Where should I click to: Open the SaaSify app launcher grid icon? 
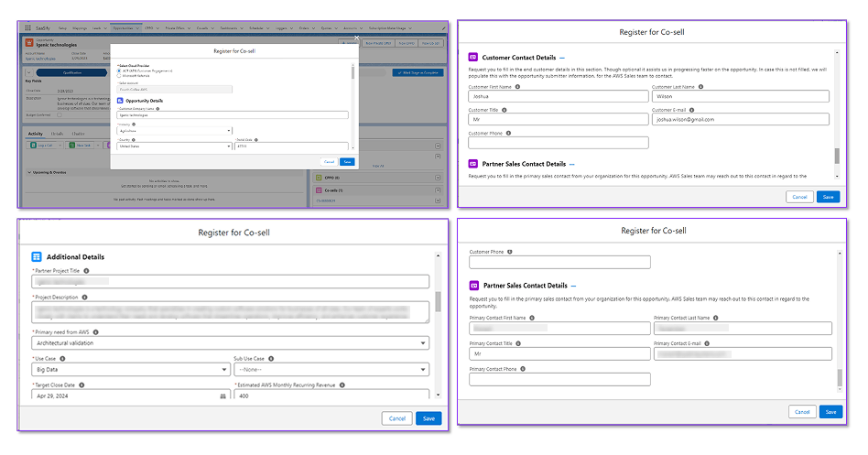pyautogui.click(x=27, y=27)
